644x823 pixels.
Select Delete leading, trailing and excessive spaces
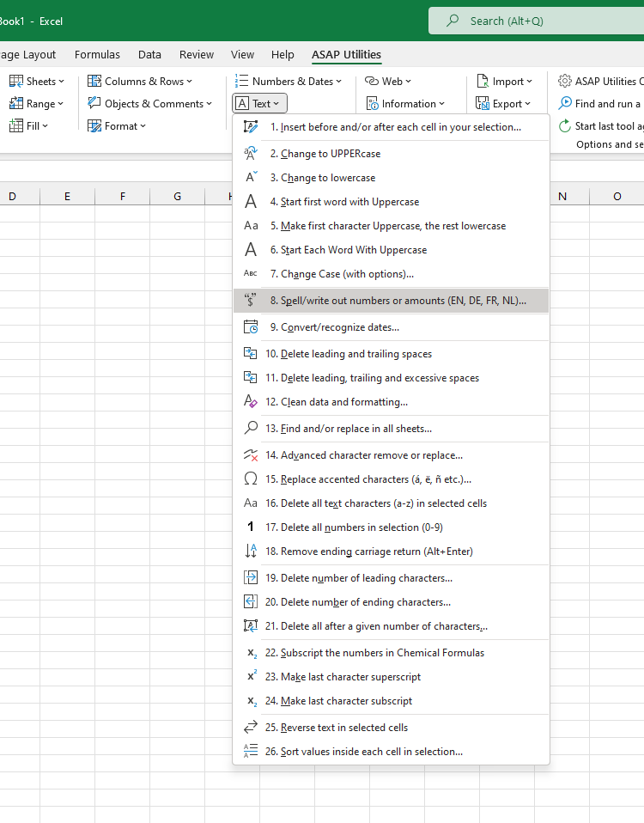pyautogui.click(x=392, y=378)
